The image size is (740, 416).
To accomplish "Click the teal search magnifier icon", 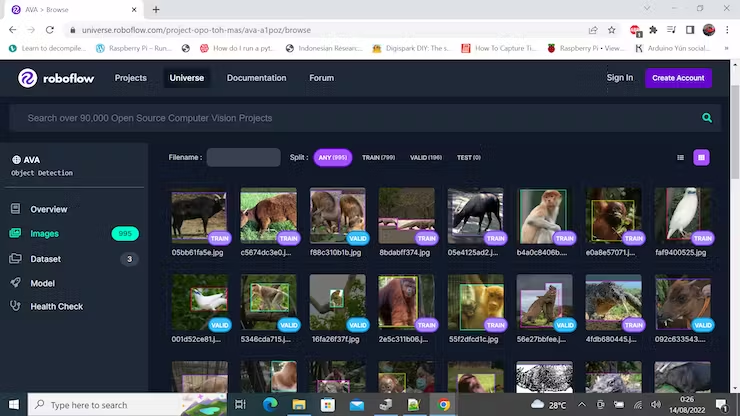I will pyautogui.click(x=707, y=118).
